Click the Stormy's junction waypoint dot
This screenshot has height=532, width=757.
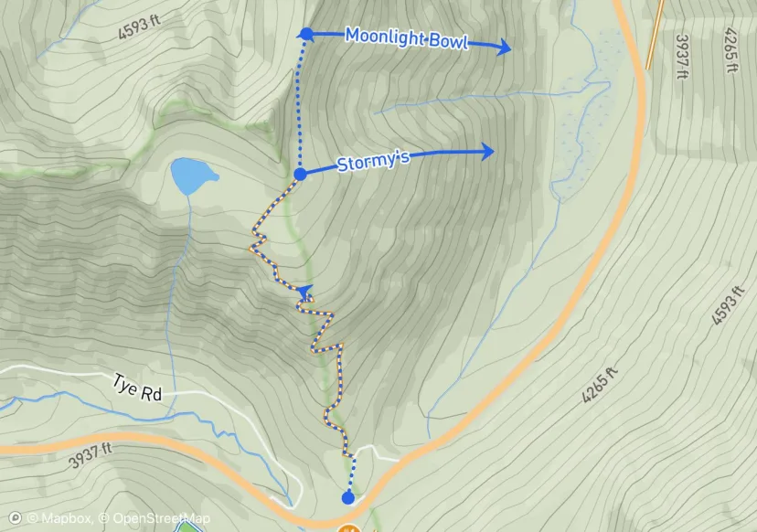pyautogui.click(x=300, y=175)
